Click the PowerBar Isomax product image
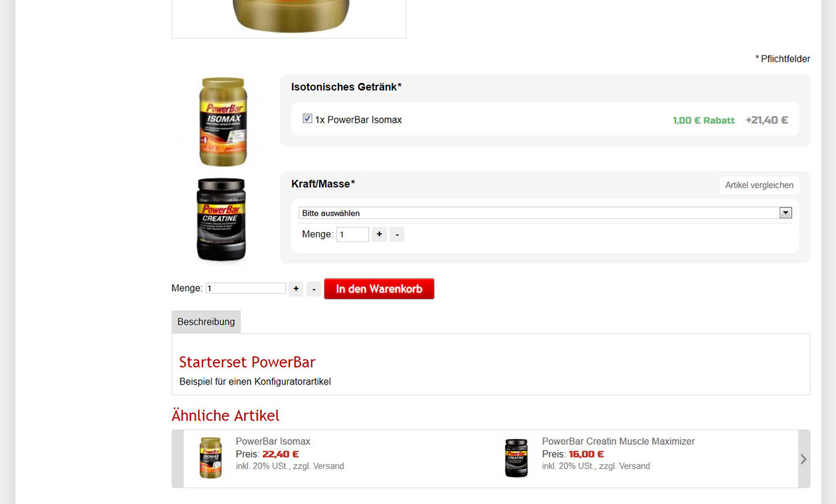 pos(223,121)
